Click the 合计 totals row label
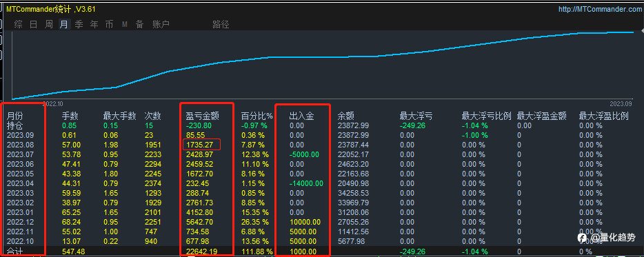Screen dimensions: 644x257 point(14,251)
